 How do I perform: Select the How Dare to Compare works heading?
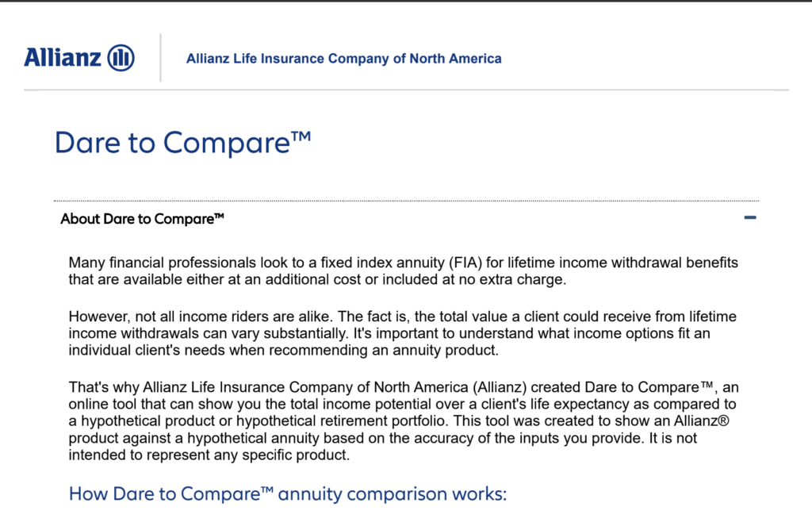[x=287, y=494]
